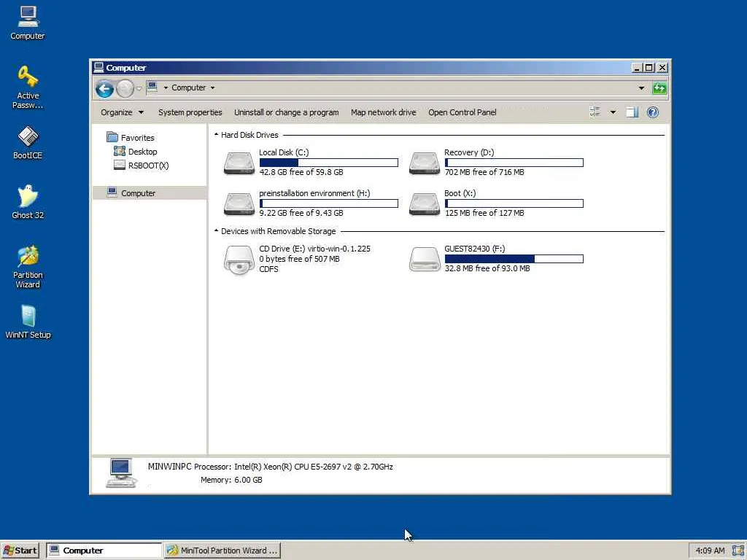This screenshot has width=747, height=560.
Task: Click 'Memory: 6.00 GB' in details pane
Action: tap(231, 480)
